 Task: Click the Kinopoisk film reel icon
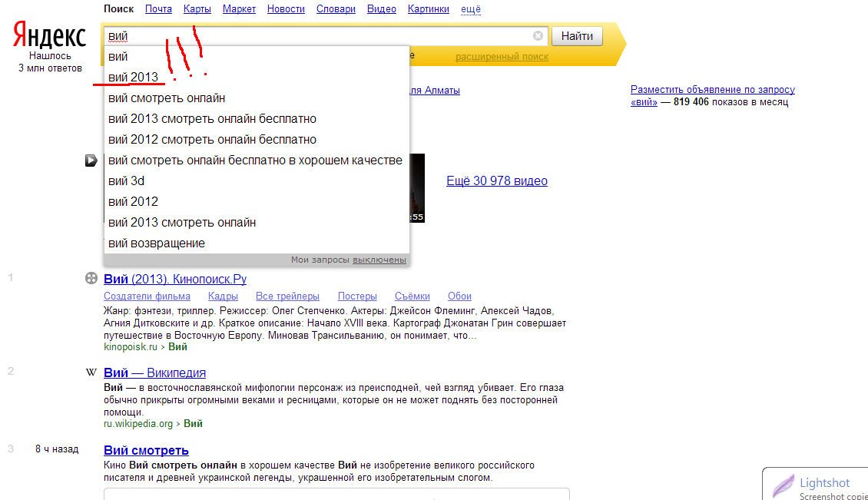[x=91, y=279]
